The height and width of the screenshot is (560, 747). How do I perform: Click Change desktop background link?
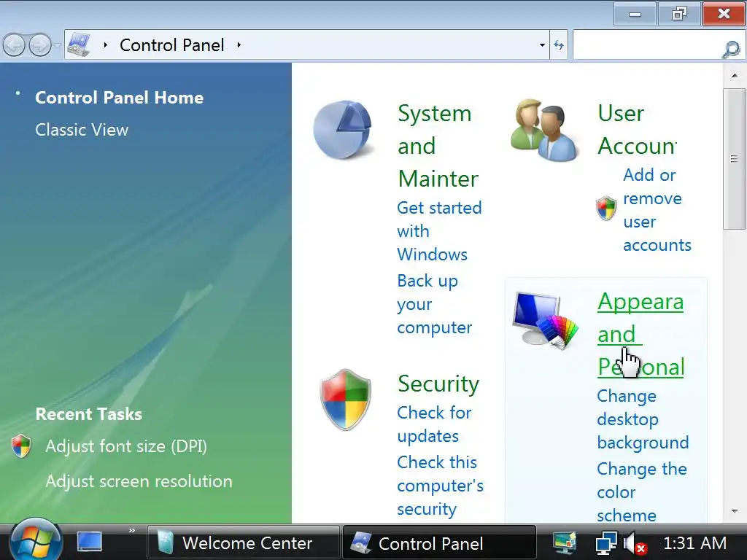pyautogui.click(x=643, y=419)
